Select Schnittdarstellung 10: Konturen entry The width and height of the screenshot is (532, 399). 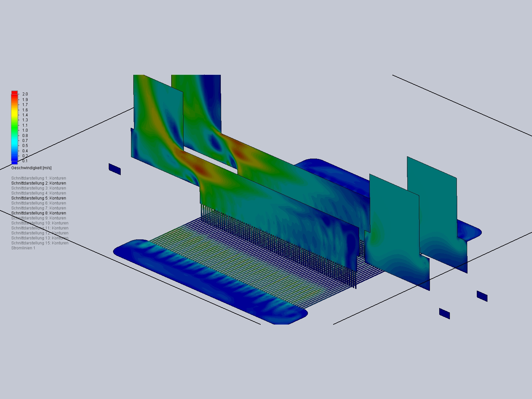pyautogui.click(x=40, y=223)
